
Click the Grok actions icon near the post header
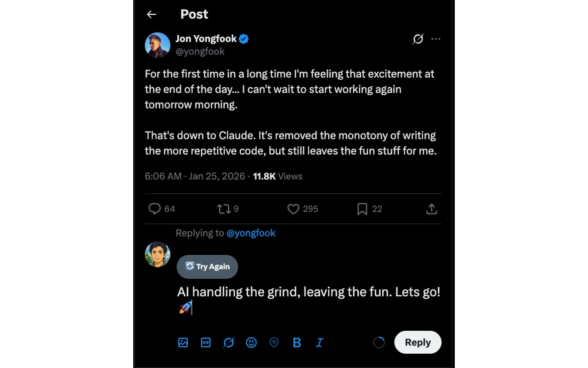[418, 39]
